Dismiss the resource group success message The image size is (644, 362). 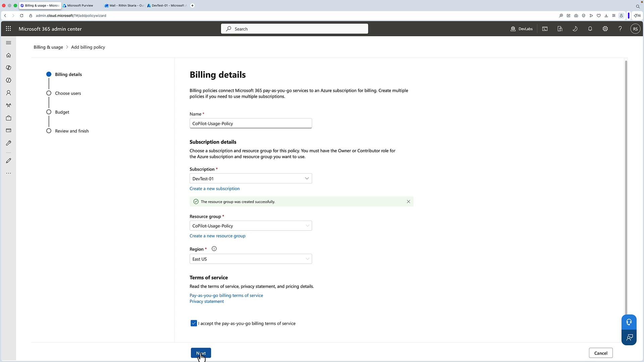409,202
